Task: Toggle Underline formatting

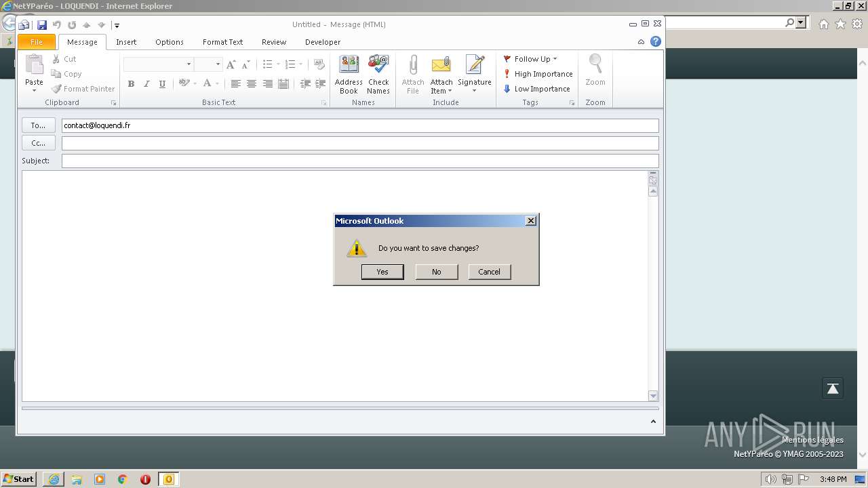Action: (162, 84)
